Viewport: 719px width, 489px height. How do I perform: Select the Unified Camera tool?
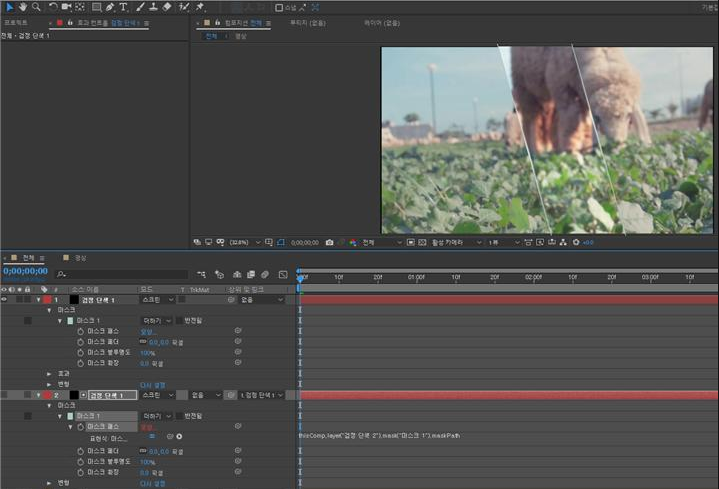coord(66,7)
